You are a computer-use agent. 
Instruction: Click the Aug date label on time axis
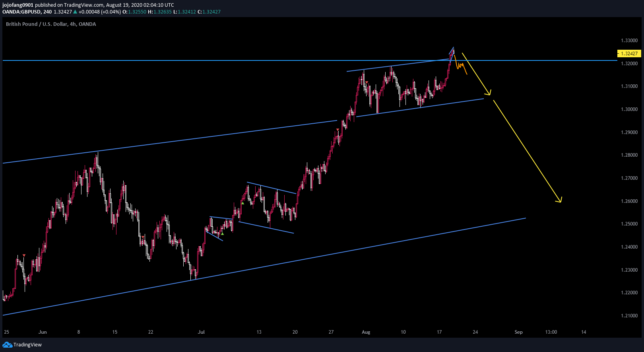366,332
